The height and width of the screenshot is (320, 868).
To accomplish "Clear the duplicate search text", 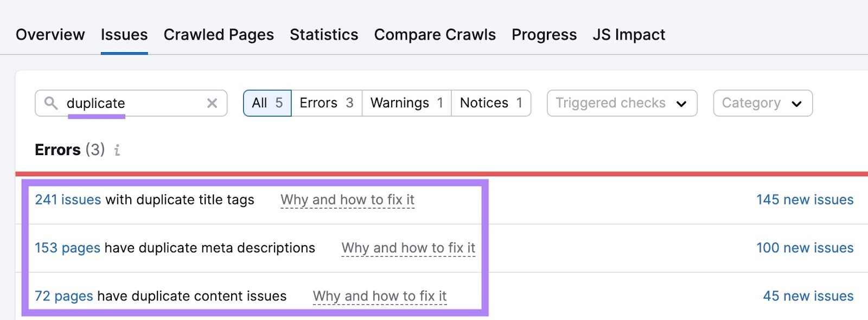I will [x=212, y=103].
